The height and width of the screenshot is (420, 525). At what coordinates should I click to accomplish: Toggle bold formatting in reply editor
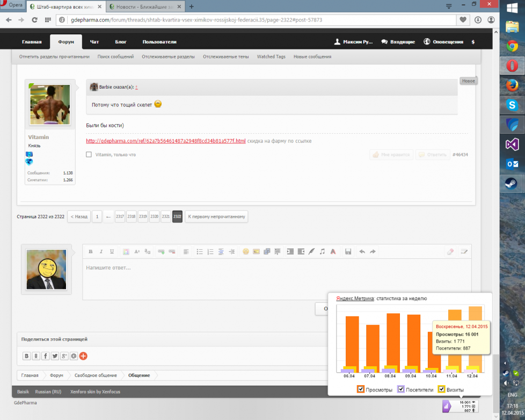coord(91,251)
